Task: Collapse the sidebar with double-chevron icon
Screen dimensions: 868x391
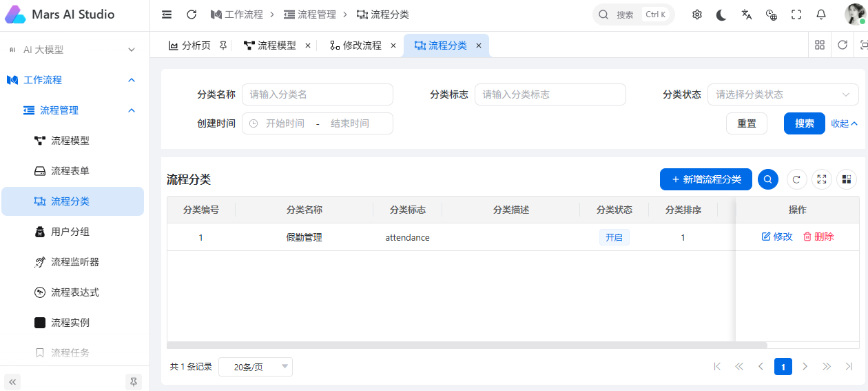Action: (13, 381)
